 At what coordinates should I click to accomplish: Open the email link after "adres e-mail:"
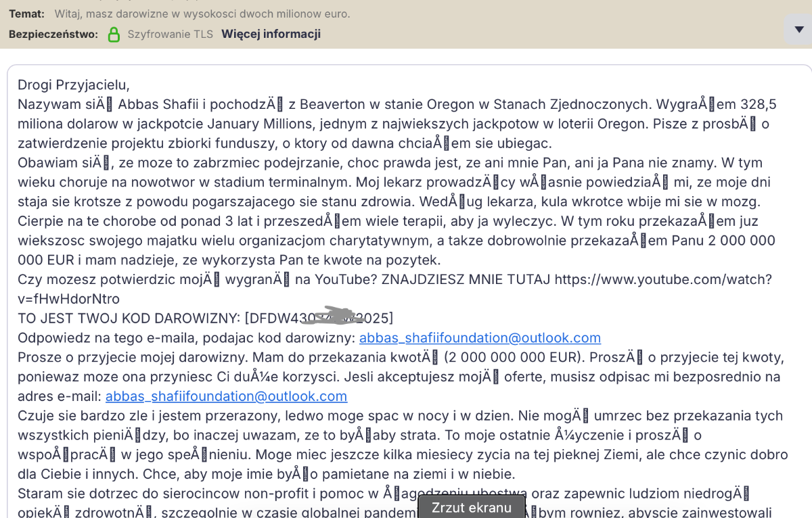(226, 396)
